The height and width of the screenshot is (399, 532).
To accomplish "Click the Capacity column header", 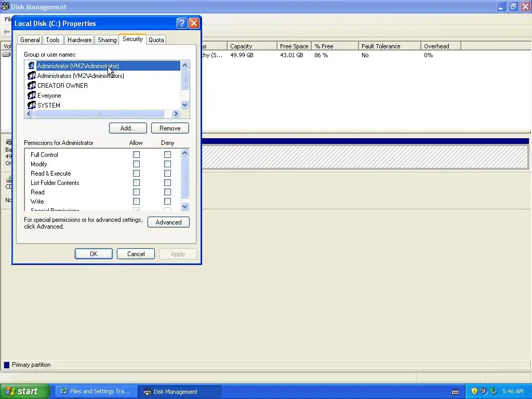I will pyautogui.click(x=252, y=46).
